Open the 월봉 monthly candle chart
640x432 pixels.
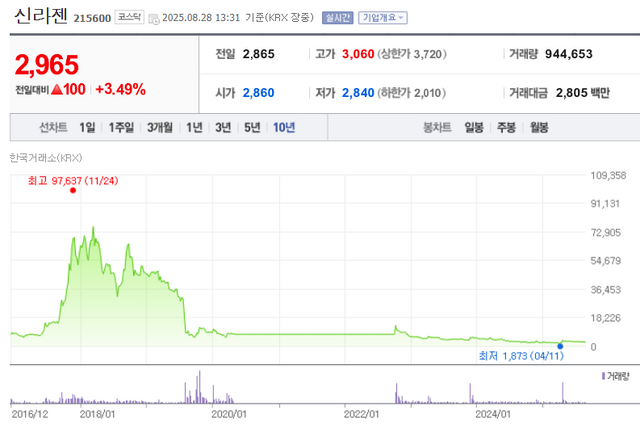point(539,128)
